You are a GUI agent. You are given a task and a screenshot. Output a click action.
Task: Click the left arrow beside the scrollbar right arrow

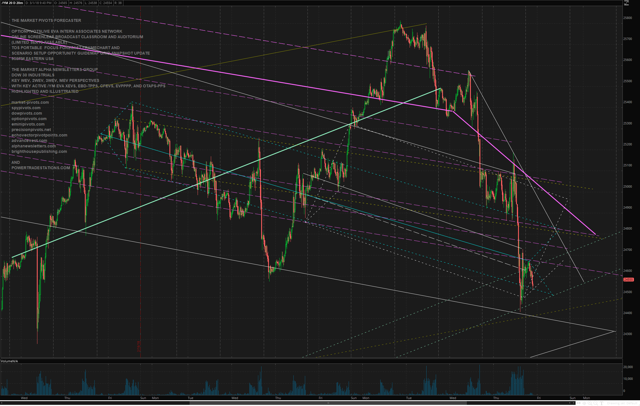pos(570,403)
